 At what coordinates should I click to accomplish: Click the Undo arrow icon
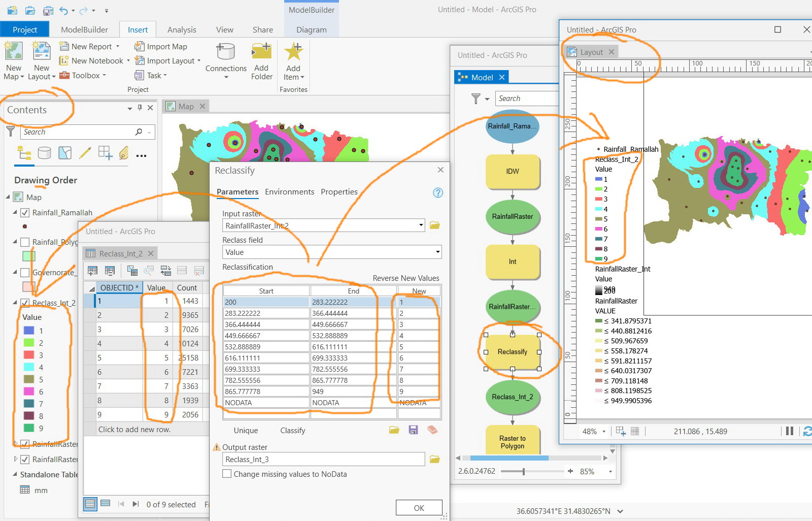point(63,10)
